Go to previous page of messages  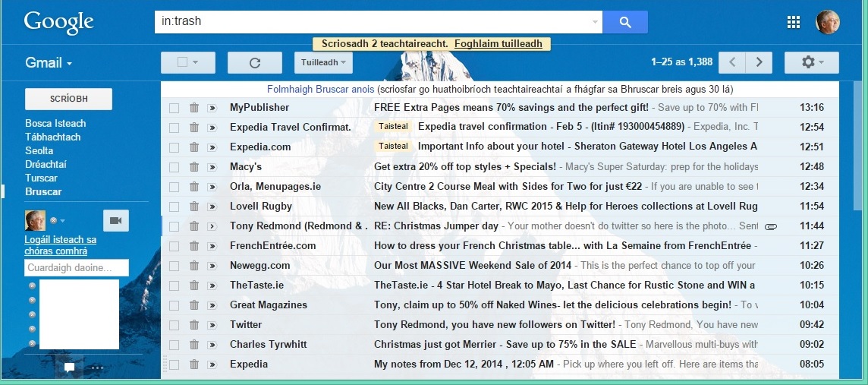point(731,62)
